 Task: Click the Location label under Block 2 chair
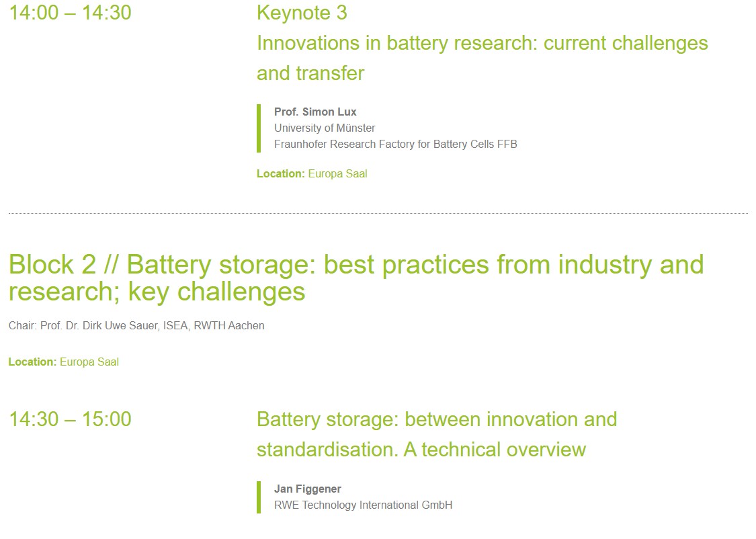[x=32, y=362]
